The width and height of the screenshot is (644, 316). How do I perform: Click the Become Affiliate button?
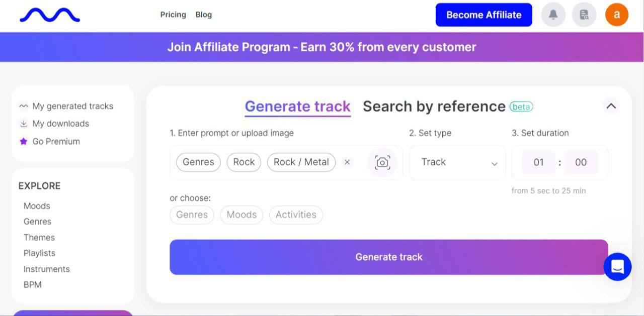[x=484, y=15]
